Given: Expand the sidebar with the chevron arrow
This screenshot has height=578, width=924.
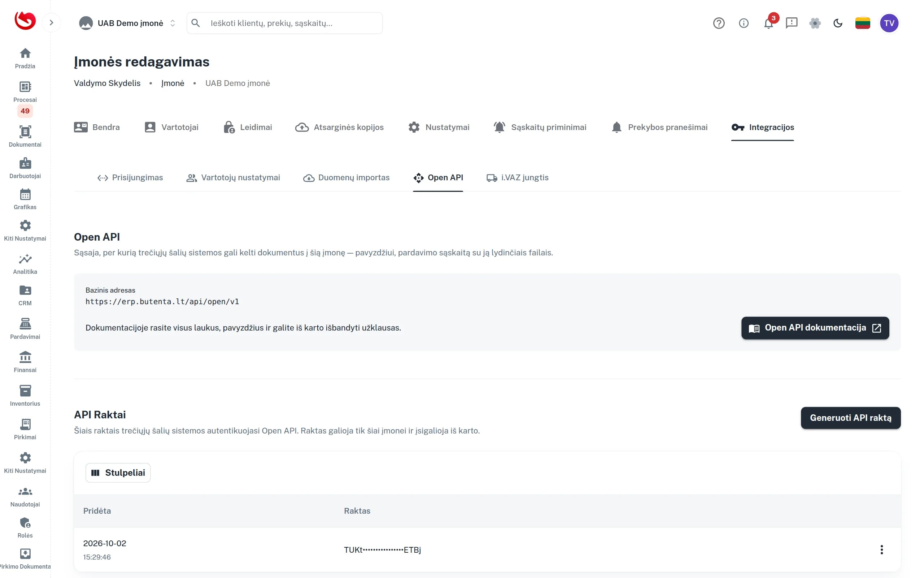Looking at the screenshot, I should click(x=51, y=22).
